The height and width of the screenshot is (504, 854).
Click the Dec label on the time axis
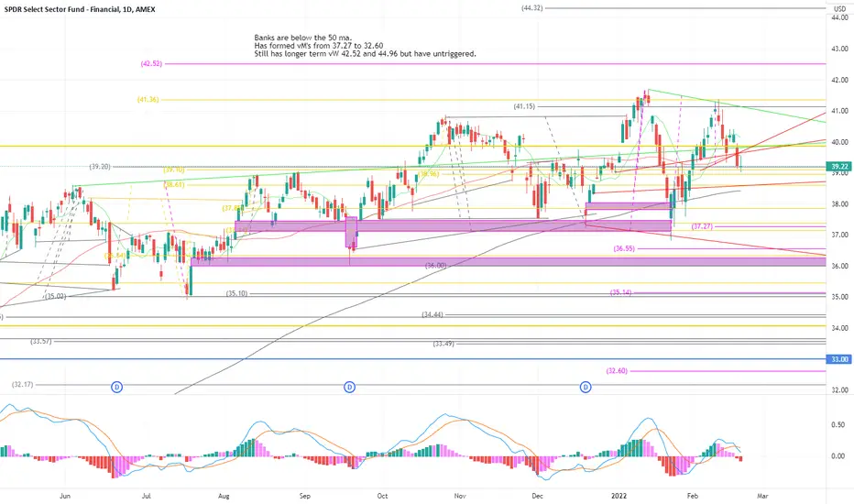(x=538, y=496)
